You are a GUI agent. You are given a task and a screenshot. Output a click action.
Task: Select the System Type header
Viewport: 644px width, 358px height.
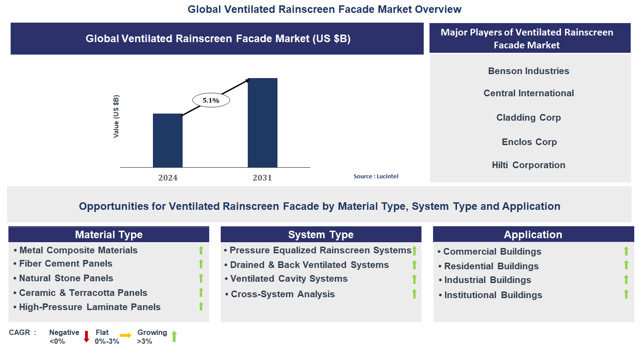pyautogui.click(x=321, y=235)
